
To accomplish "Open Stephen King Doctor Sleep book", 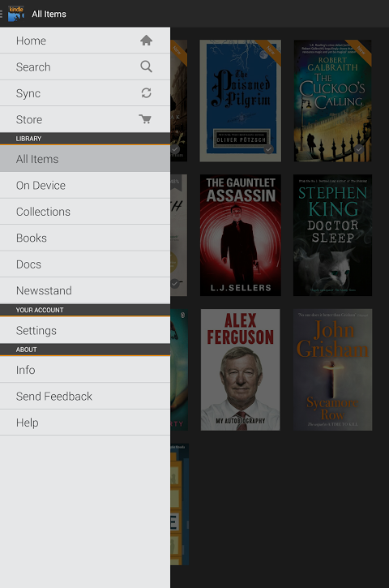I will 332,235.
